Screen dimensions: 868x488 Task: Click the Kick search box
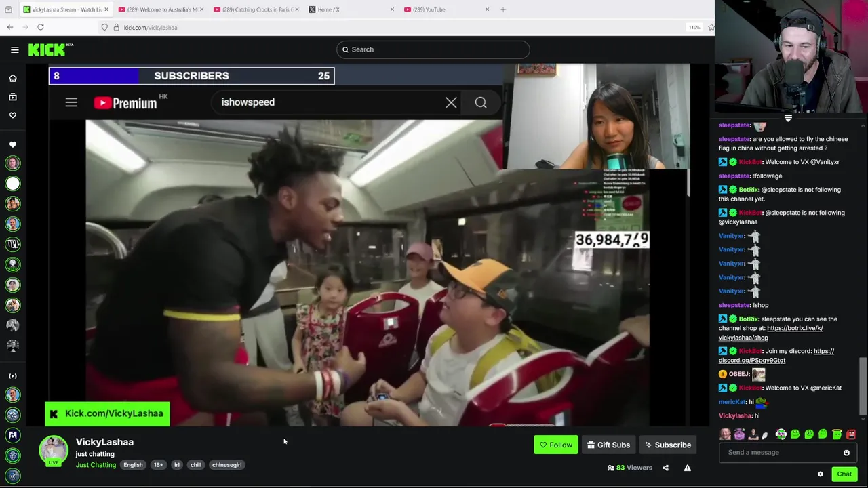[433, 49]
